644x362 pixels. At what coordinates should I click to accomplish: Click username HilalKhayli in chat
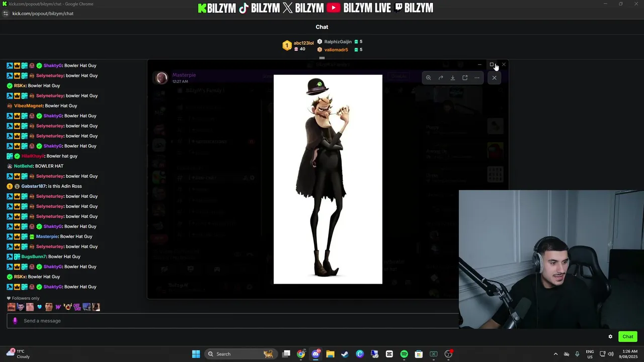(33, 156)
